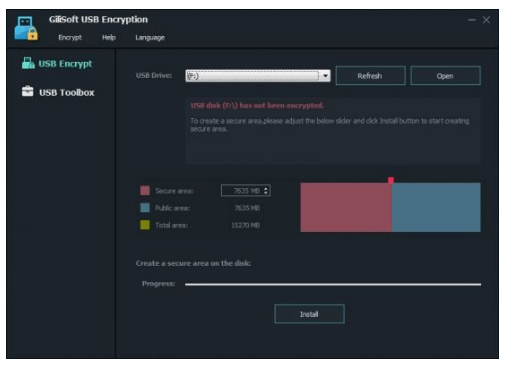Click the blue public area of the bar
This screenshot has height=365, width=507.
pyautogui.click(x=436, y=207)
